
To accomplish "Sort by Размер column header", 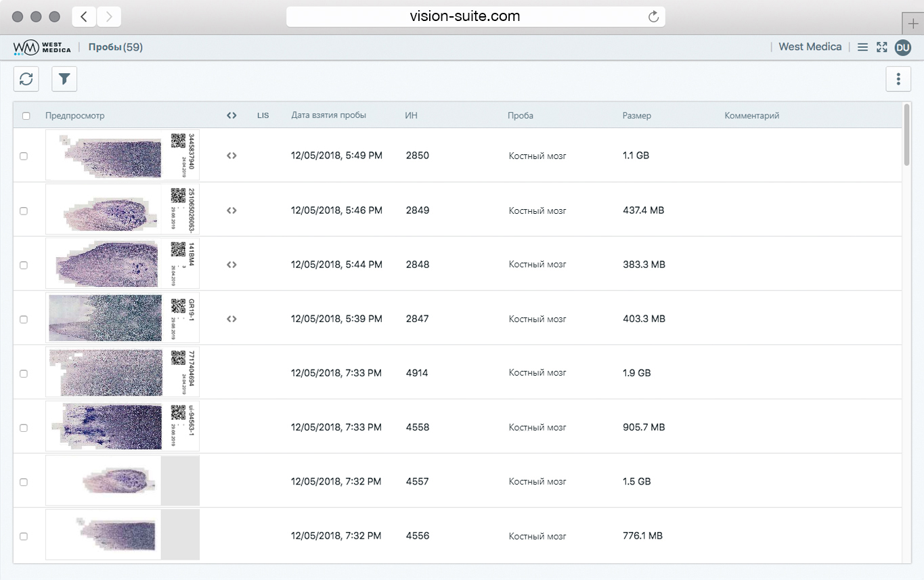I will point(636,116).
